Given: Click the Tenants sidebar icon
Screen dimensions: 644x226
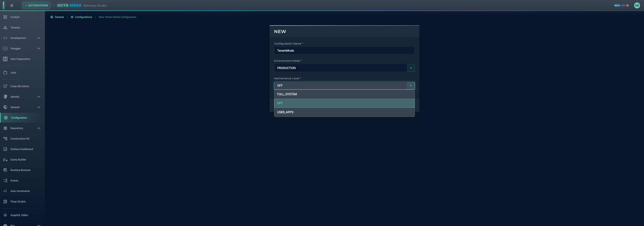Looking at the screenshot, I should tap(5, 28).
